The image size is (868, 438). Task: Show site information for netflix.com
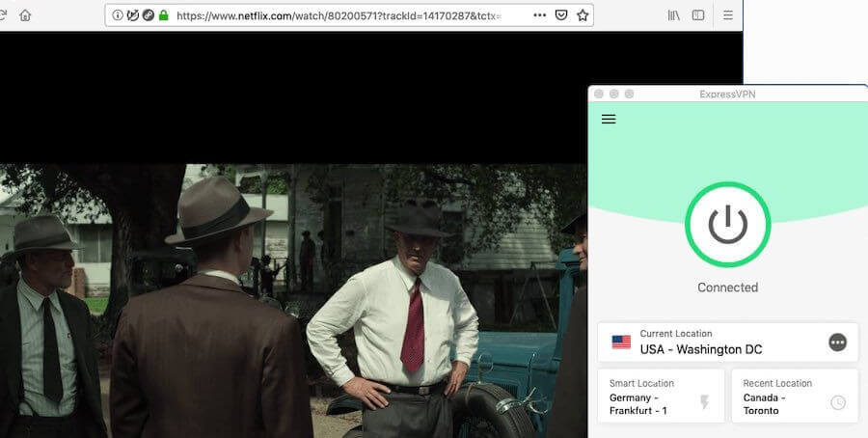[x=118, y=15]
